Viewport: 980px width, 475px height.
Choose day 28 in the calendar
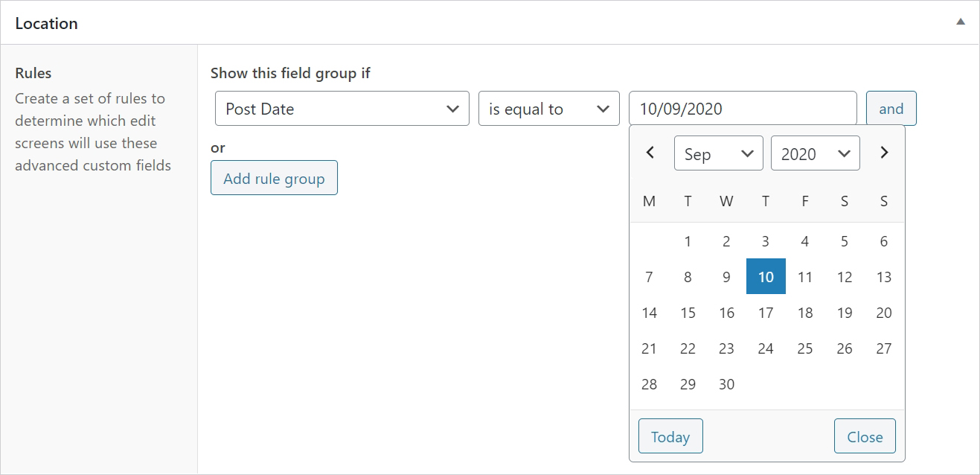(x=649, y=384)
